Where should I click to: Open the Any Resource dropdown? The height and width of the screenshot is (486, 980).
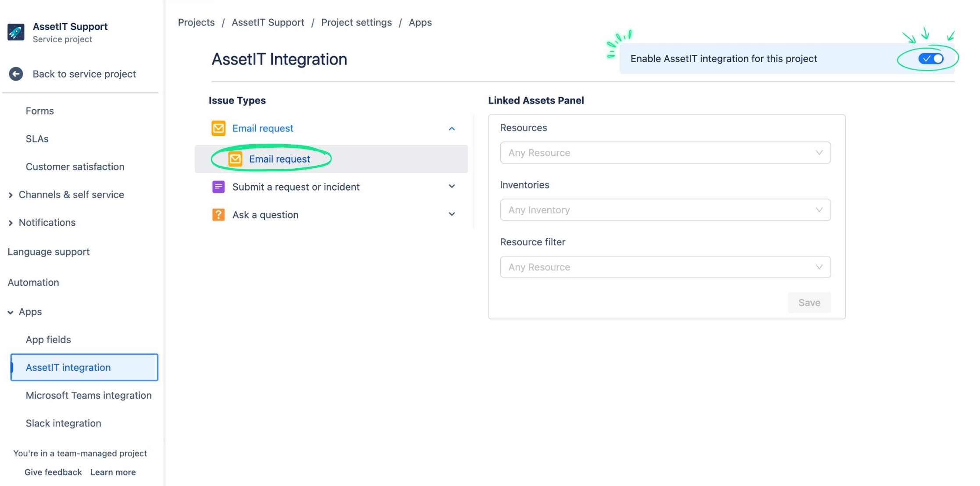click(x=664, y=153)
